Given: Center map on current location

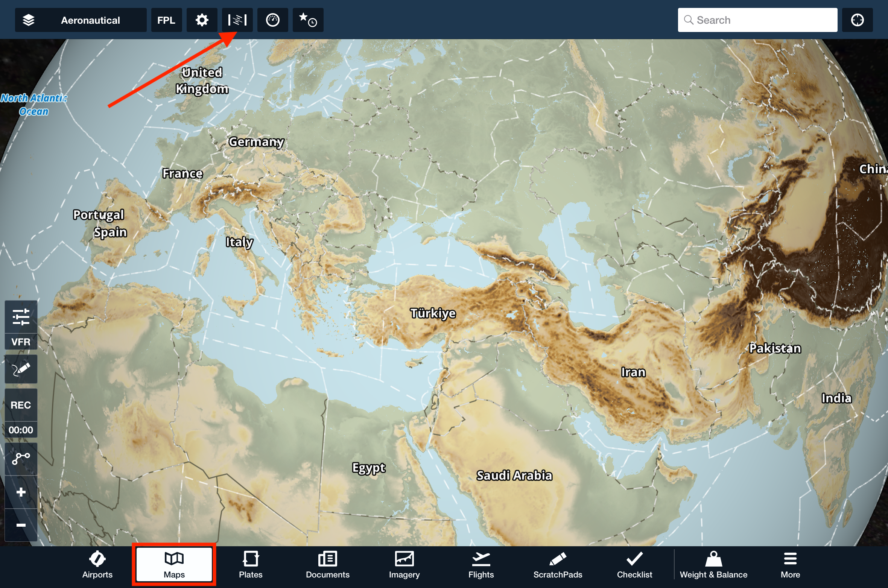Looking at the screenshot, I should click(858, 20).
